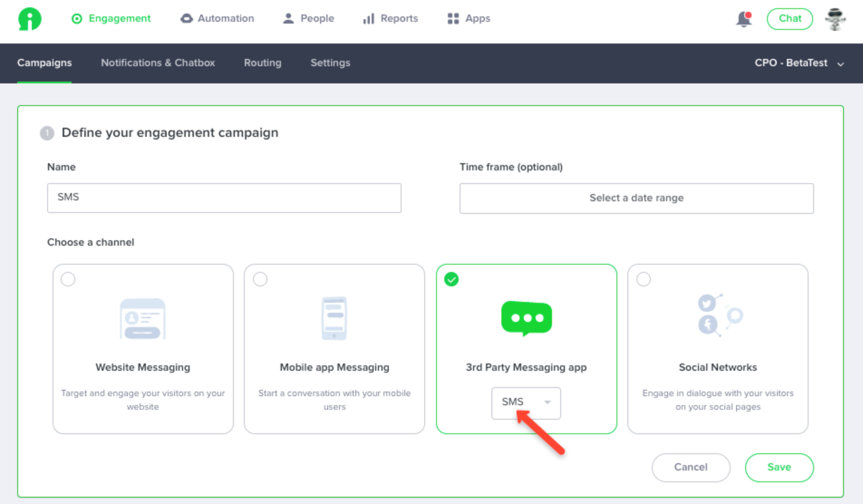Go to the People section

(x=309, y=19)
